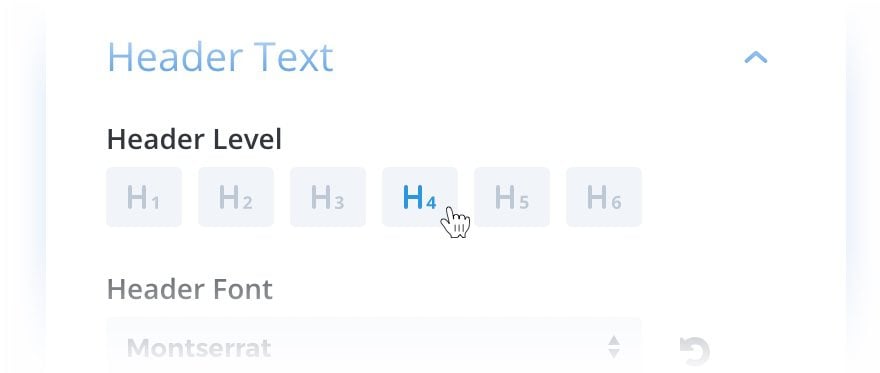The width and height of the screenshot is (880, 373).
Task: Select the H2 header level
Action: click(x=236, y=197)
